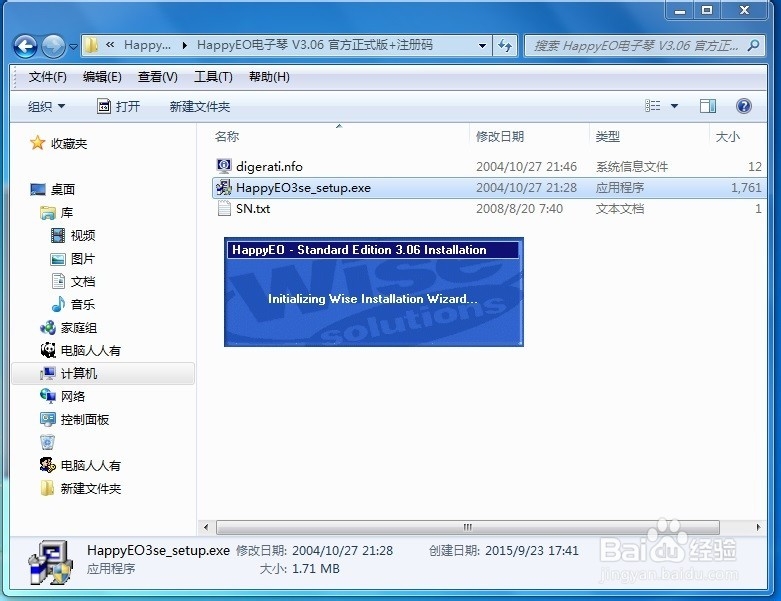The image size is (781, 601).
Task: Open the 文件(F) menu
Action: coord(47,77)
